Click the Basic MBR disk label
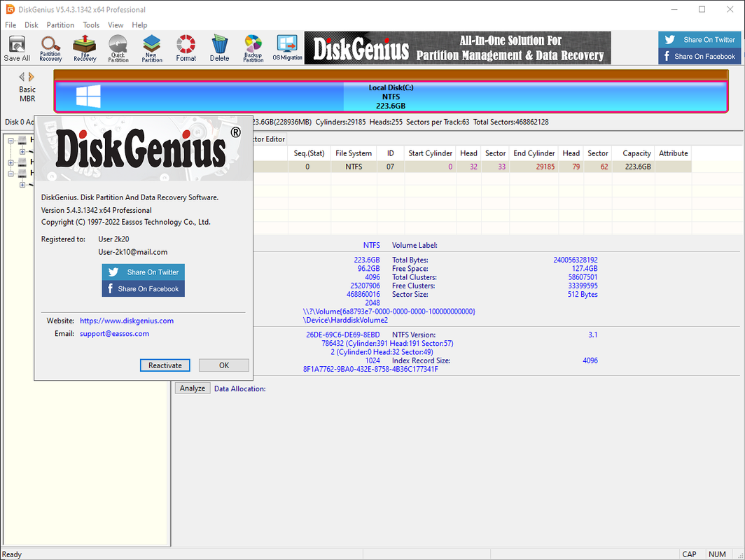The width and height of the screenshot is (745, 560). coord(27,94)
